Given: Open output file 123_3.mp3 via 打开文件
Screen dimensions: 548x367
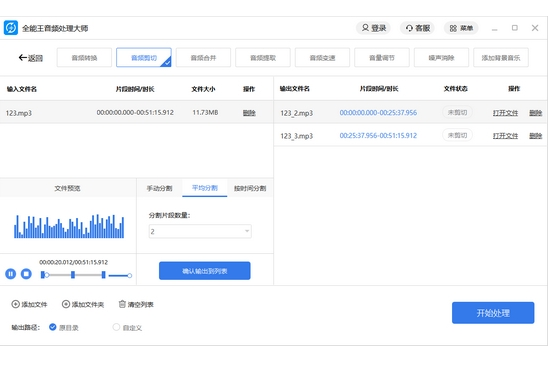Looking at the screenshot, I should (x=505, y=136).
